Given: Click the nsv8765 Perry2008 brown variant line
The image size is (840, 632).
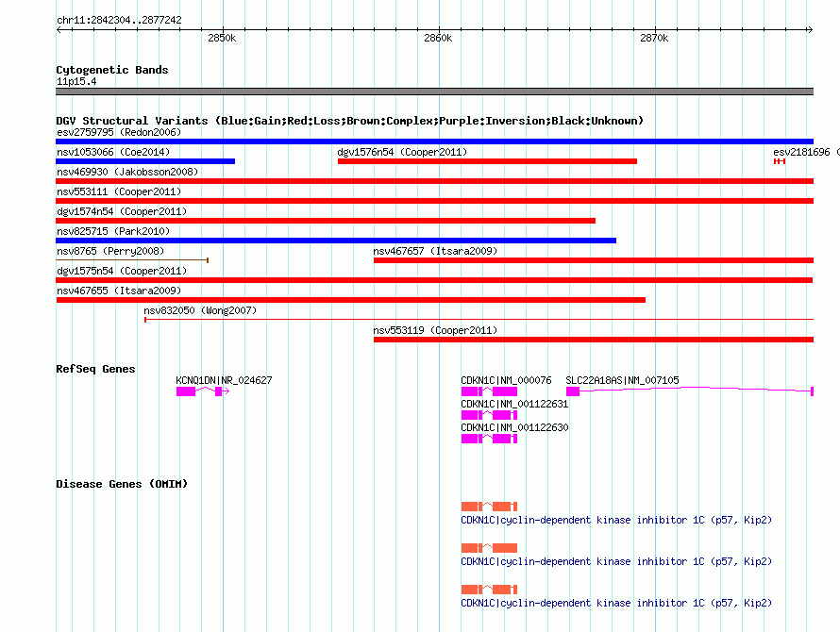Looking at the screenshot, I should pyautogui.click(x=132, y=260).
